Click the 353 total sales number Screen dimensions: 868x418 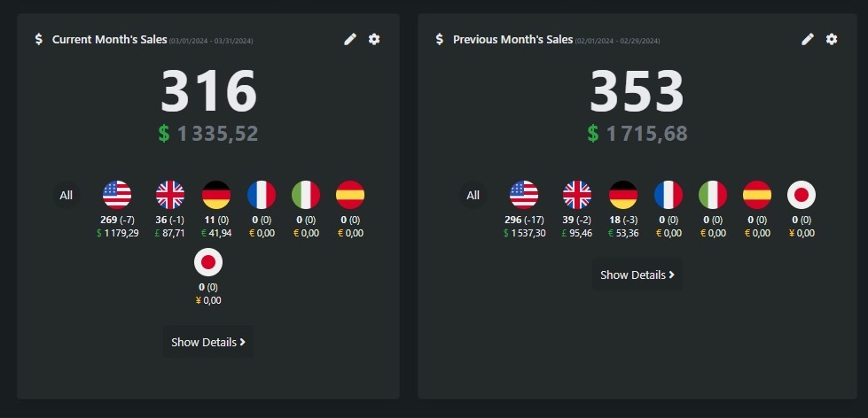pyautogui.click(x=637, y=90)
